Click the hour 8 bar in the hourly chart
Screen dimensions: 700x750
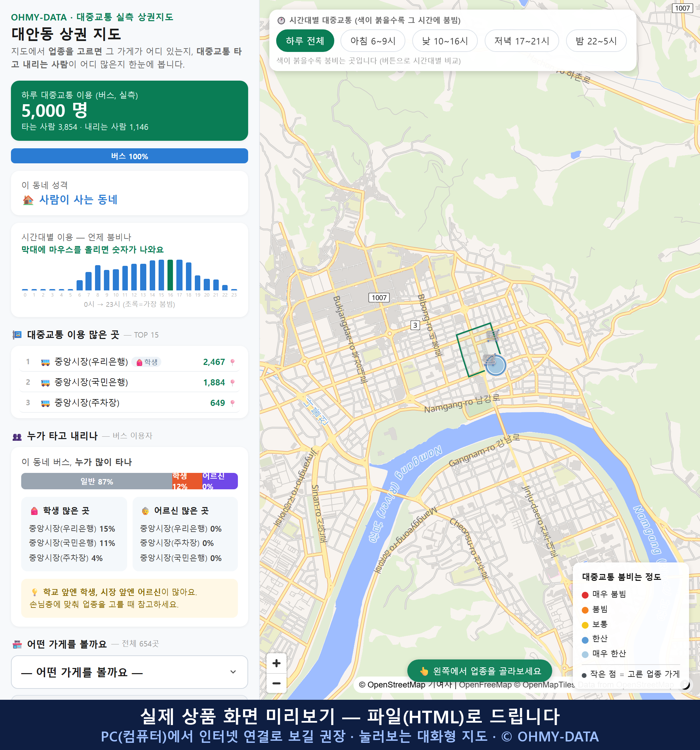(98, 278)
